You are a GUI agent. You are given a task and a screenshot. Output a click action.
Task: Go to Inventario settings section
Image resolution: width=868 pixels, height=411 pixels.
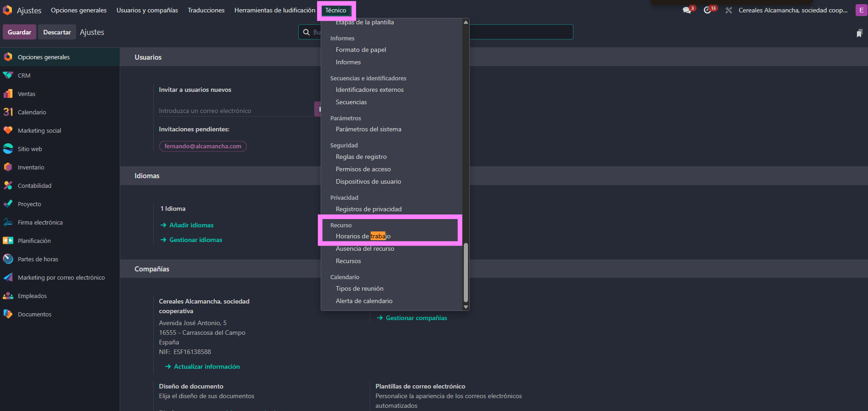coord(31,167)
